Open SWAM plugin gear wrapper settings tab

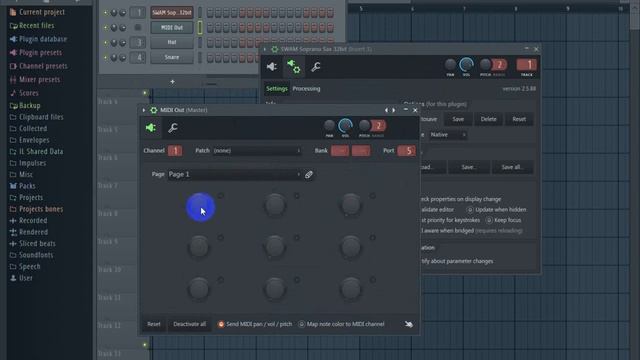(293, 67)
